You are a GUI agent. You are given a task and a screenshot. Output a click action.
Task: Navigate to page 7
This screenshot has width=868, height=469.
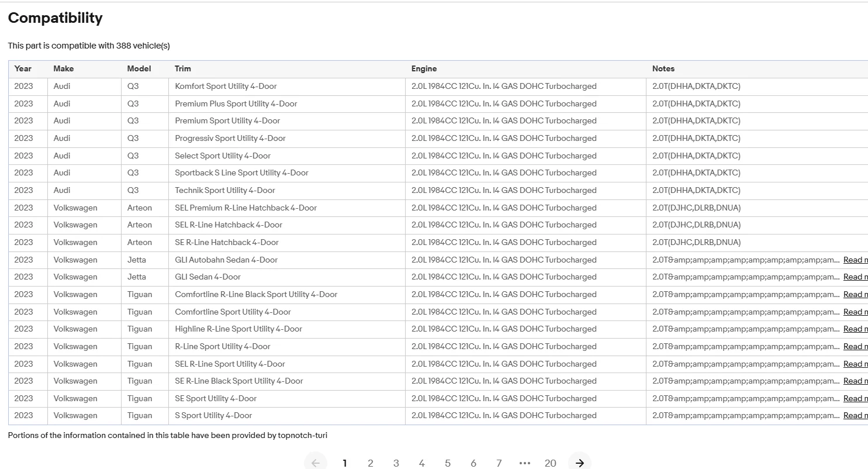[499, 463]
